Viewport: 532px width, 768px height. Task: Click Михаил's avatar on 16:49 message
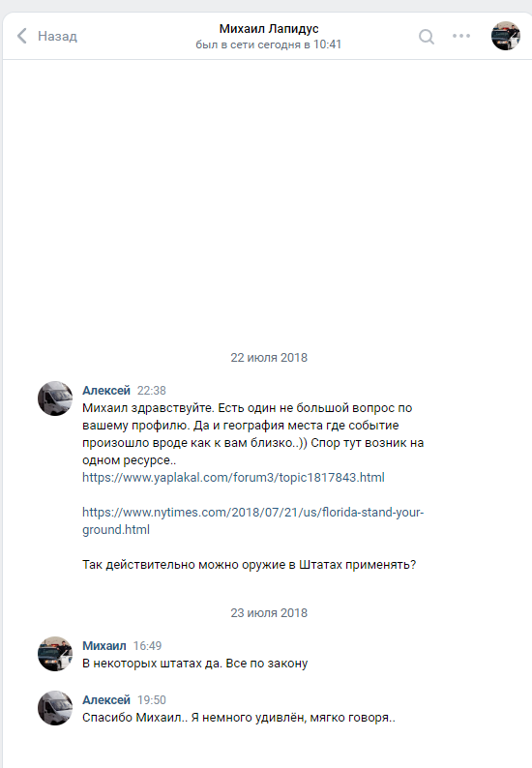tap(55, 654)
